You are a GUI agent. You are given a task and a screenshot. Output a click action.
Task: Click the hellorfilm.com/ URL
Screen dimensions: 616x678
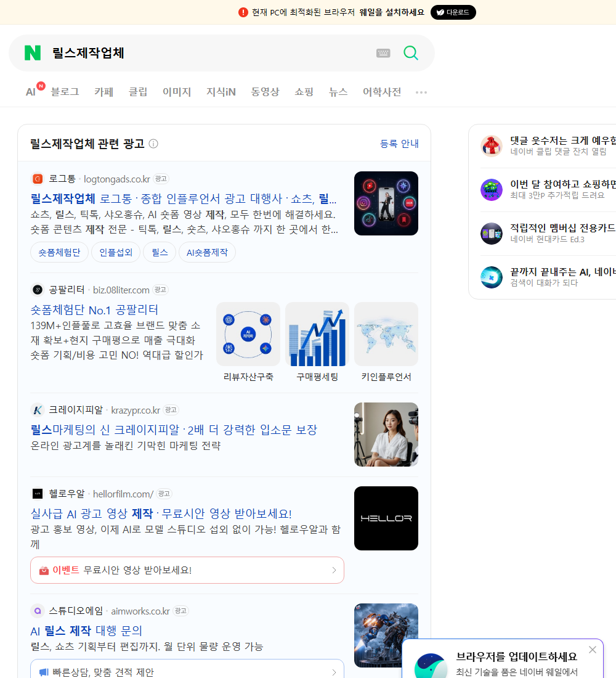tap(123, 494)
